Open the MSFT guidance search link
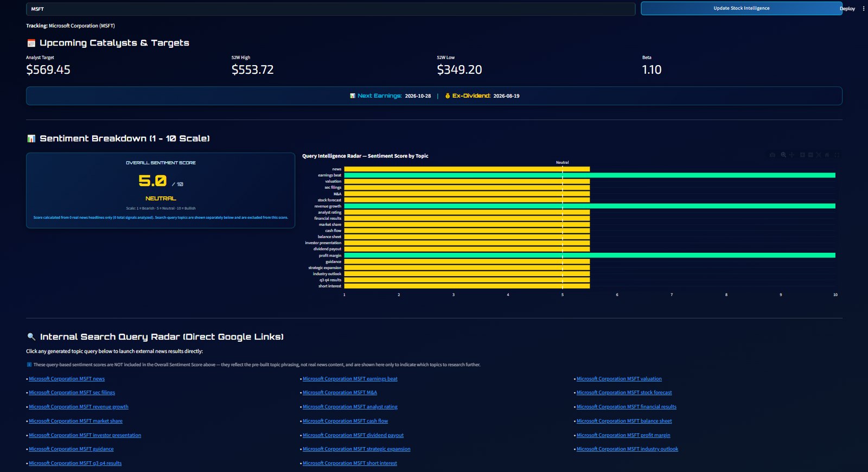 (71, 449)
